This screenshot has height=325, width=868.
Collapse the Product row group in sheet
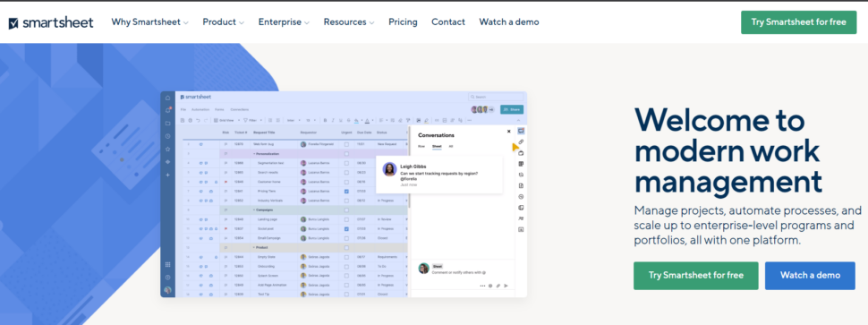[x=254, y=247]
